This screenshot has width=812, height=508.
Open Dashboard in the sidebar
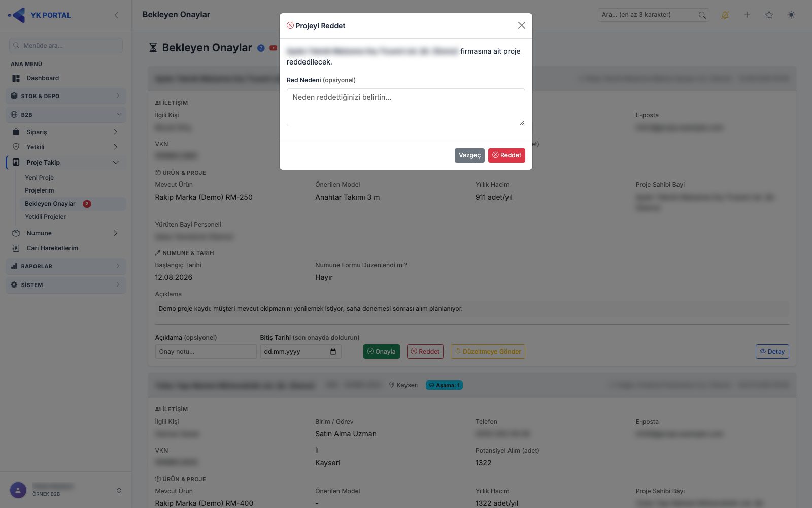pos(66,78)
